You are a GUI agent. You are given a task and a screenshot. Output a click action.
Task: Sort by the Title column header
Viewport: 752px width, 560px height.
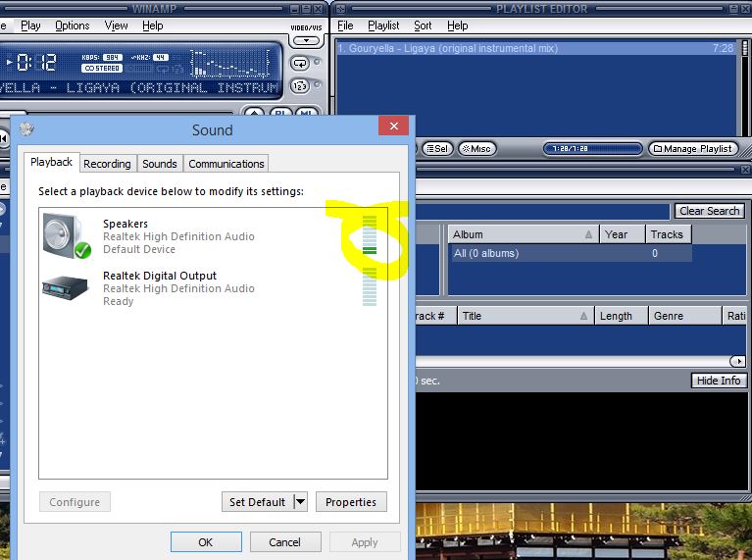point(526,316)
